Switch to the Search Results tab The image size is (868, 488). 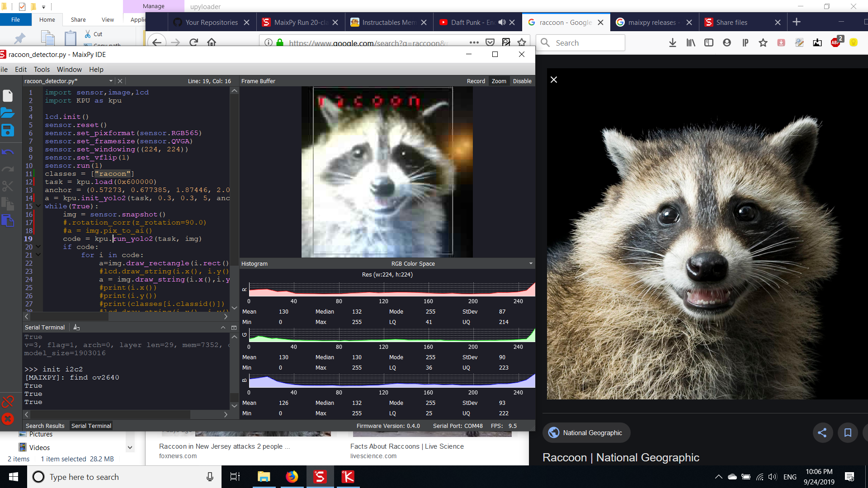(45, 426)
